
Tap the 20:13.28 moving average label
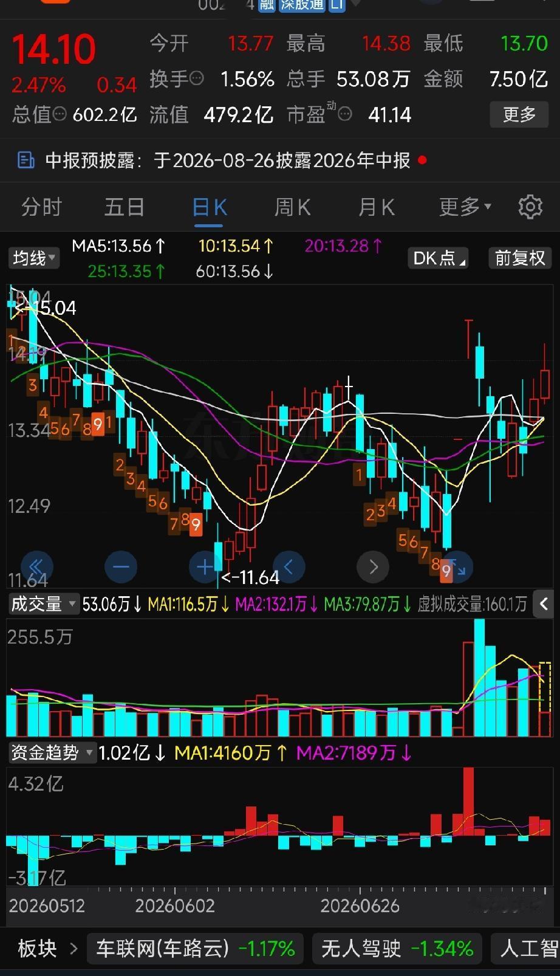344,246
